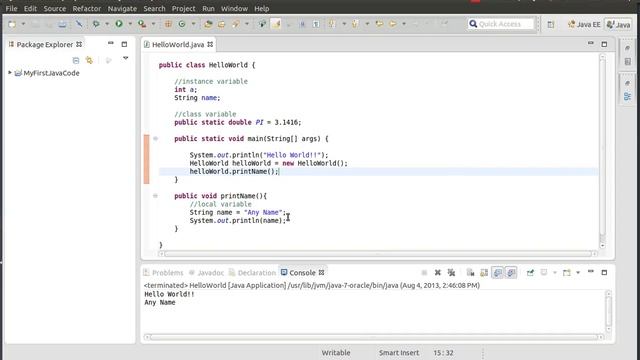Click the green Run button

point(119,24)
